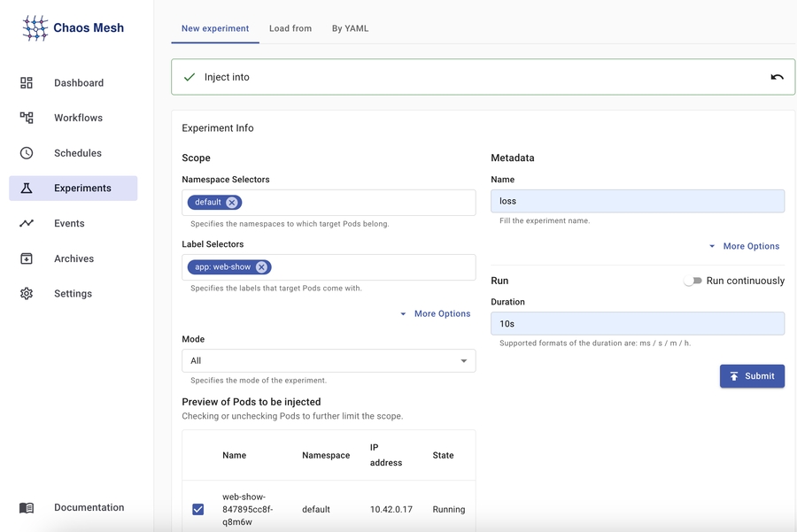Click the Workflows sidebar icon

[x=27, y=118]
